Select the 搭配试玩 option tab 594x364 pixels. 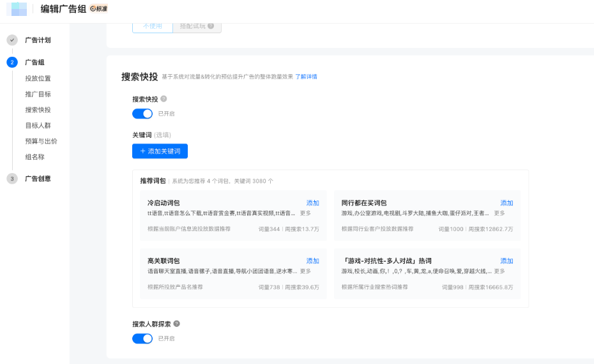(197, 27)
